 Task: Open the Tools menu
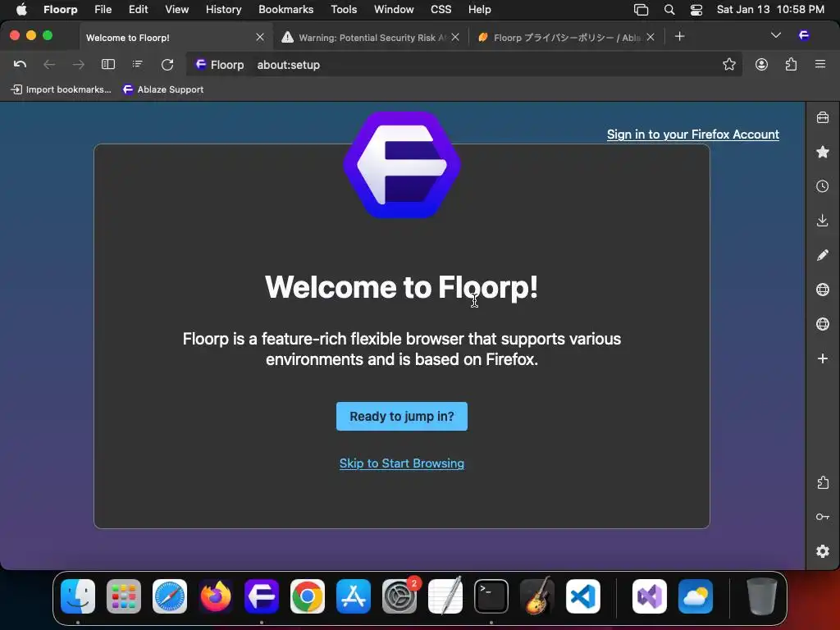click(344, 9)
